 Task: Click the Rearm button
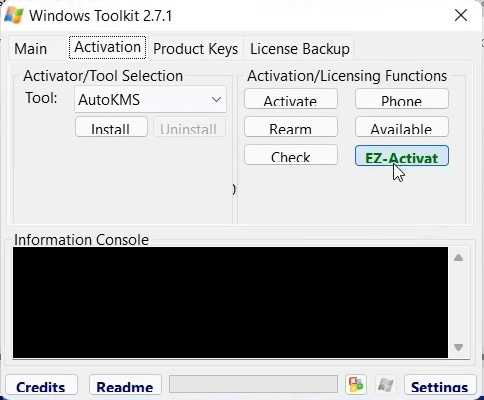(x=291, y=127)
